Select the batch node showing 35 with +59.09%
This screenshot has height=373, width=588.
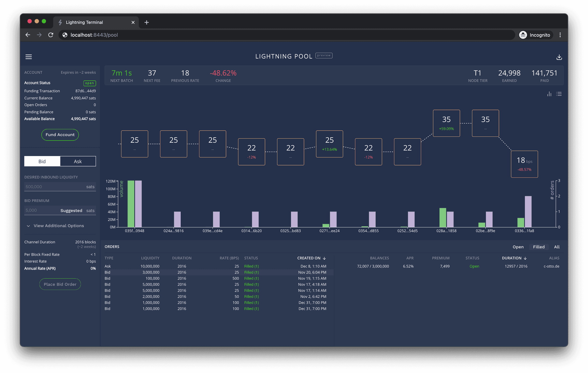(x=447, y=123)
